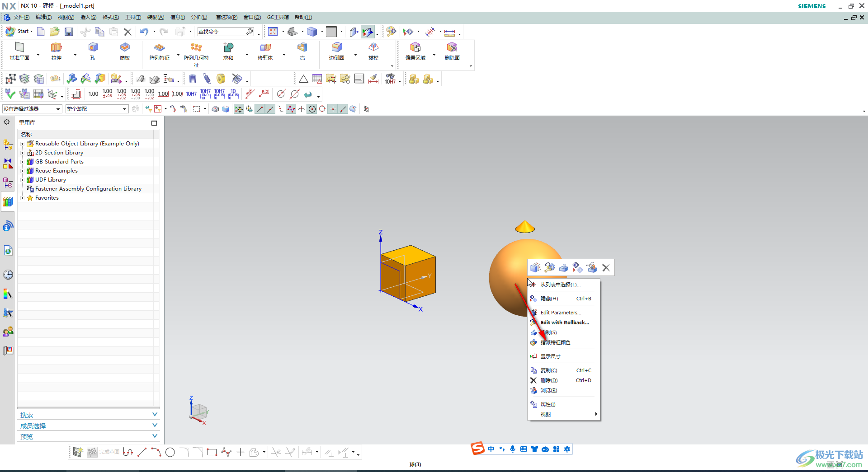Toggle the quadrant point snap button
Image resolution: width=868 pixels, height=472 pixels.
point(322,109)
